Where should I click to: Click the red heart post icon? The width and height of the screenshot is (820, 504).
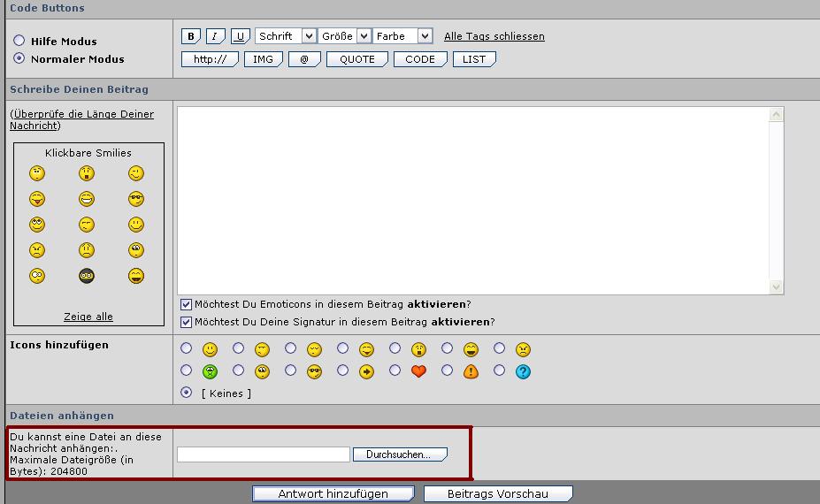point(419,371)
